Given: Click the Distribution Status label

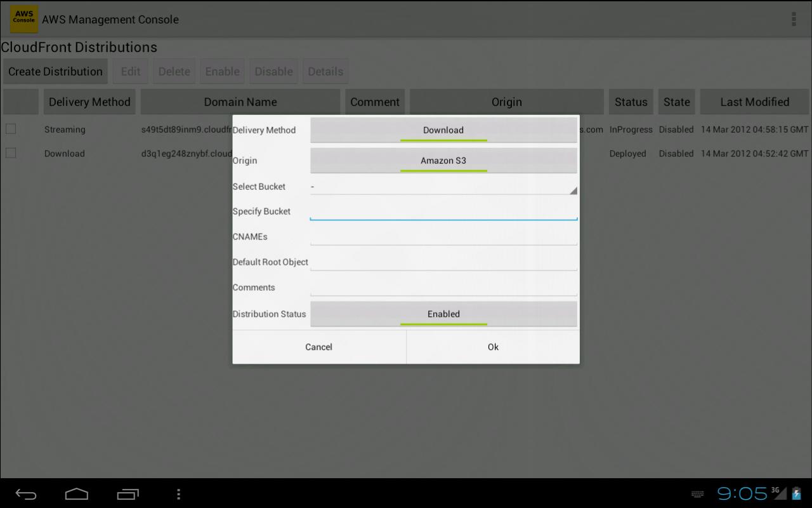Looking at the screenshot, I should coord(269,314).
